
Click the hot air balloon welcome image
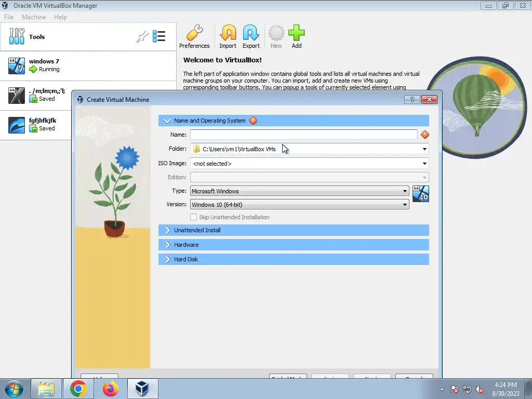(476, 107)
